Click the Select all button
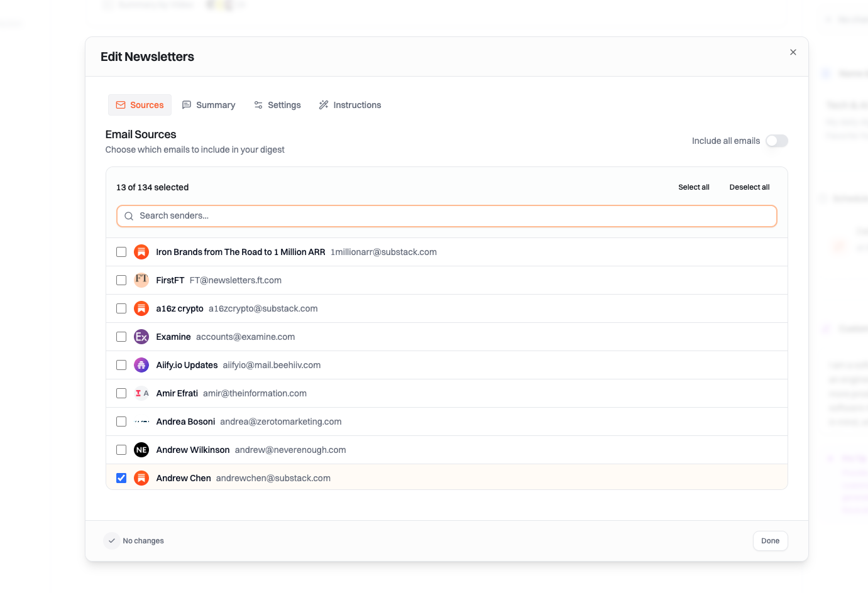The image size is (868, 593). pyautogui.click(x=694, y=187)
